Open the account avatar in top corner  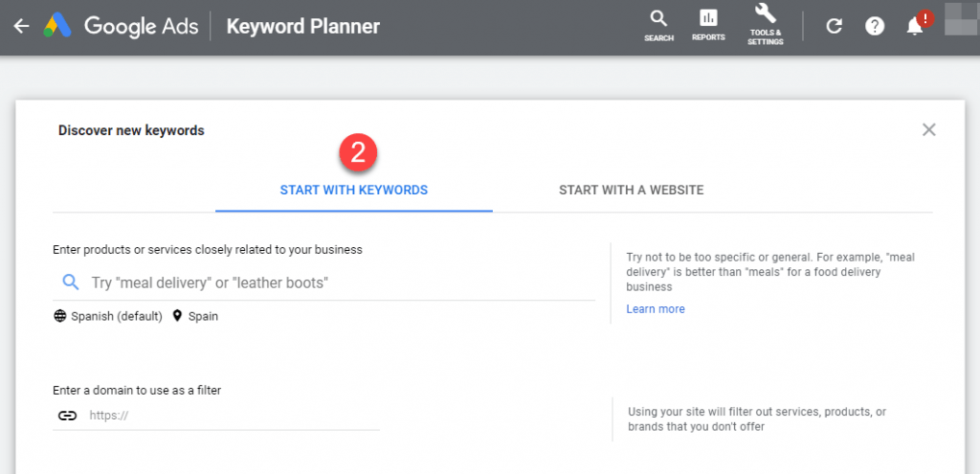pos(963,19)
